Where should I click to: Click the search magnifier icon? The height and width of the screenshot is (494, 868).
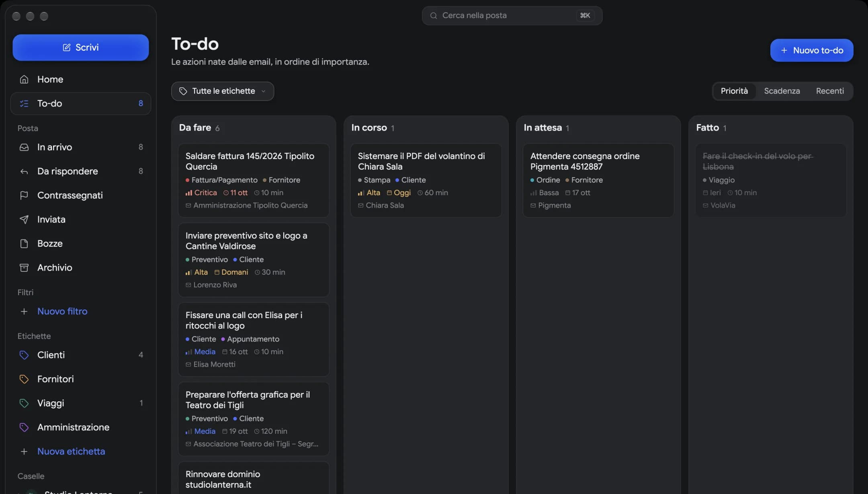pyautogui.click(x=434, y=16)
